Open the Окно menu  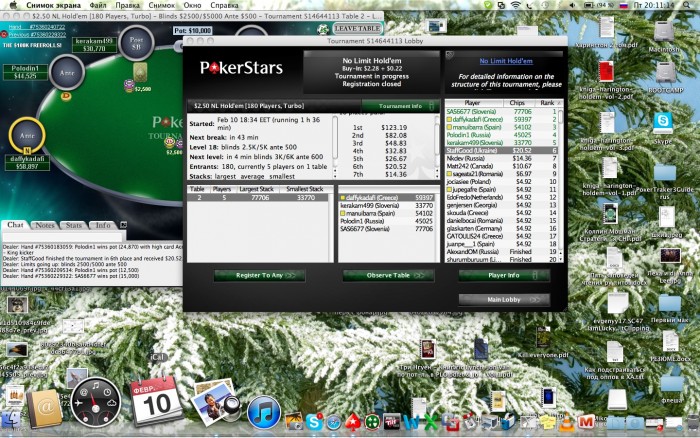(x=192, y=5)
